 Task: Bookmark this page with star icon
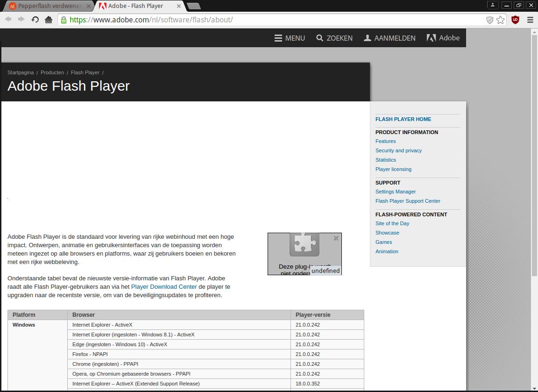[501, 20]
